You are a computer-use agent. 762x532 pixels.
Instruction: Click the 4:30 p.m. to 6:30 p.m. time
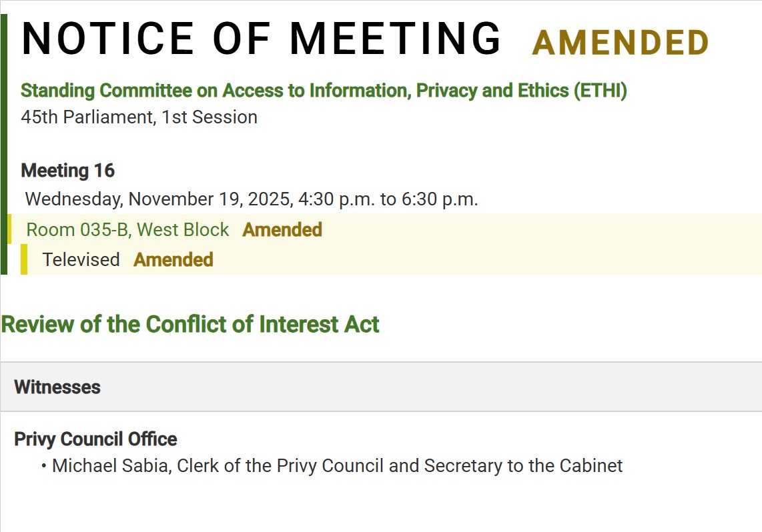coord(388,199)
